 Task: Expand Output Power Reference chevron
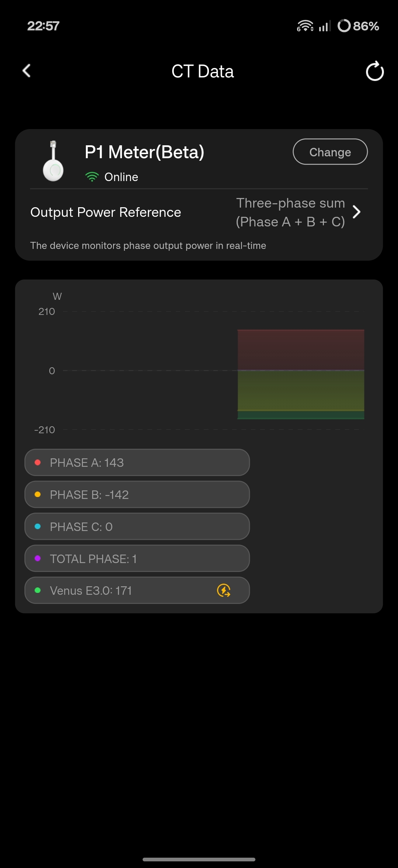(356, 212)
